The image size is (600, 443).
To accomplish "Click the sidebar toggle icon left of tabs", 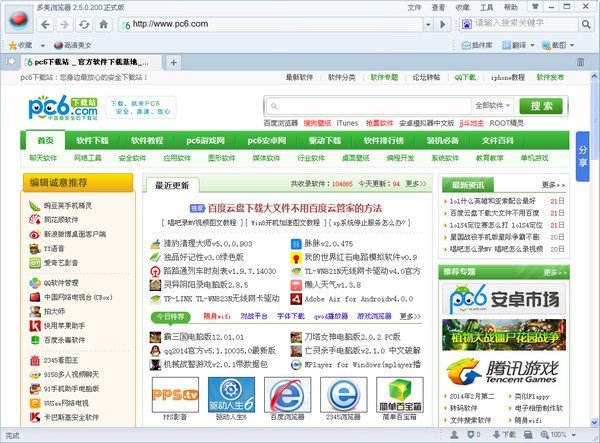I will (x=10, y=61).
